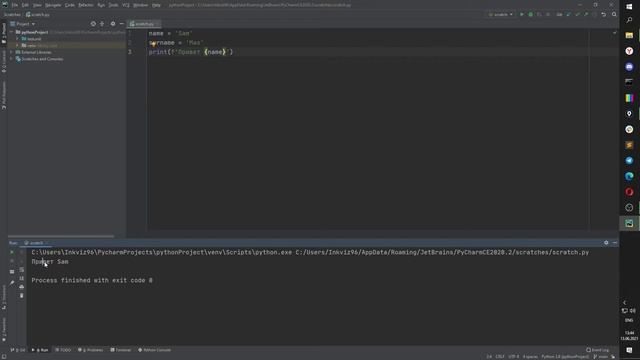This screenshot has height=360, width=640.
Task: Click the intention lightbulb on line 2
Action: pyautogui.click(x=153, y=44)
